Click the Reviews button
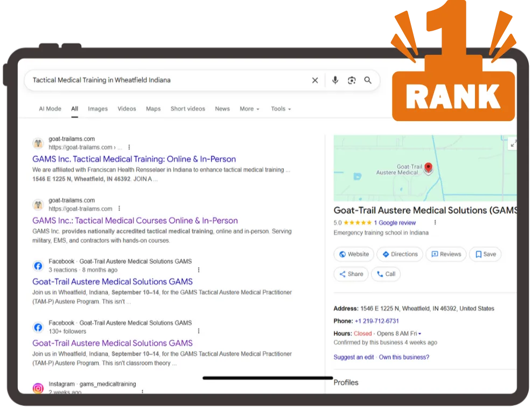This screenshot has height=407, width=532. (446, 254)
